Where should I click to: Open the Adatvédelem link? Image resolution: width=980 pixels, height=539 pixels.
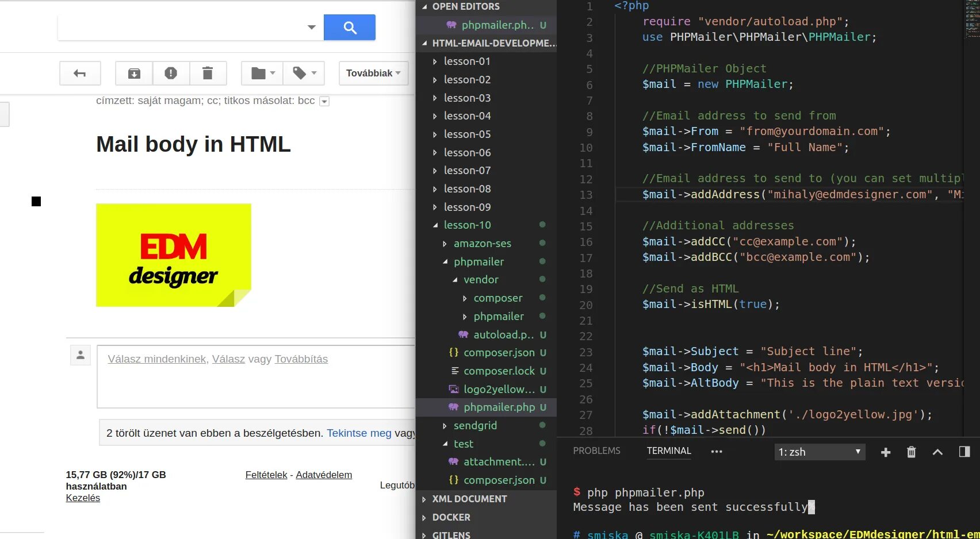click(x=324, y=475)
